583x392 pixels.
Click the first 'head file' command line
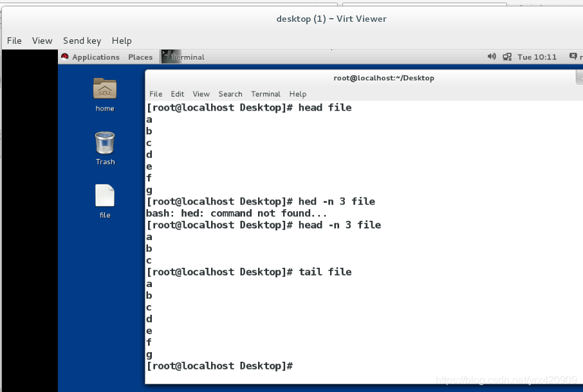(x=249, y=107)
